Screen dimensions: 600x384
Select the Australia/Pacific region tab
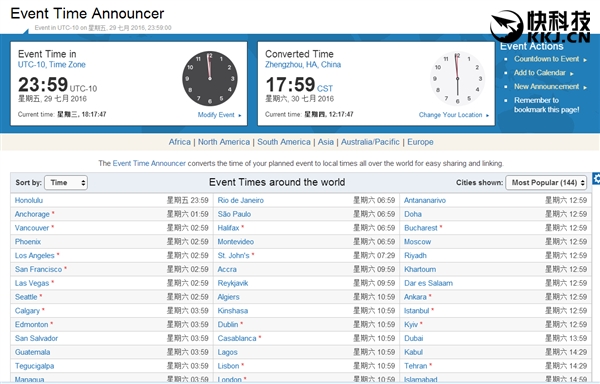tap(370, 142)
